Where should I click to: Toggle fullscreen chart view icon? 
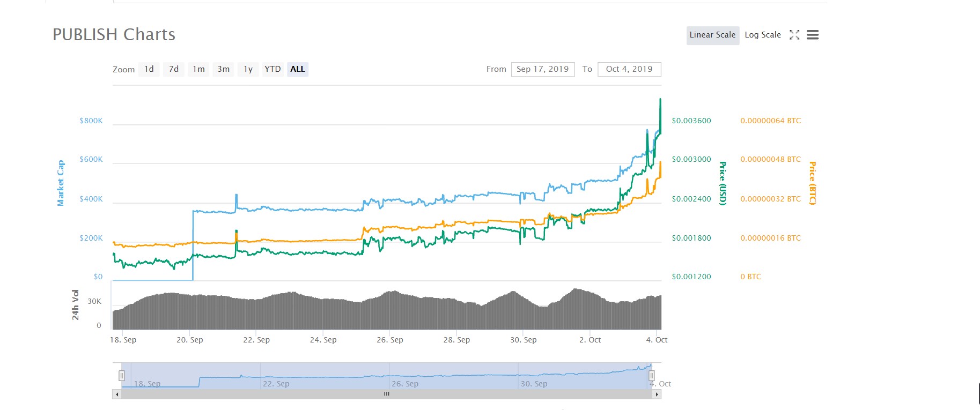pyautogui.click(x=794, y=35)
